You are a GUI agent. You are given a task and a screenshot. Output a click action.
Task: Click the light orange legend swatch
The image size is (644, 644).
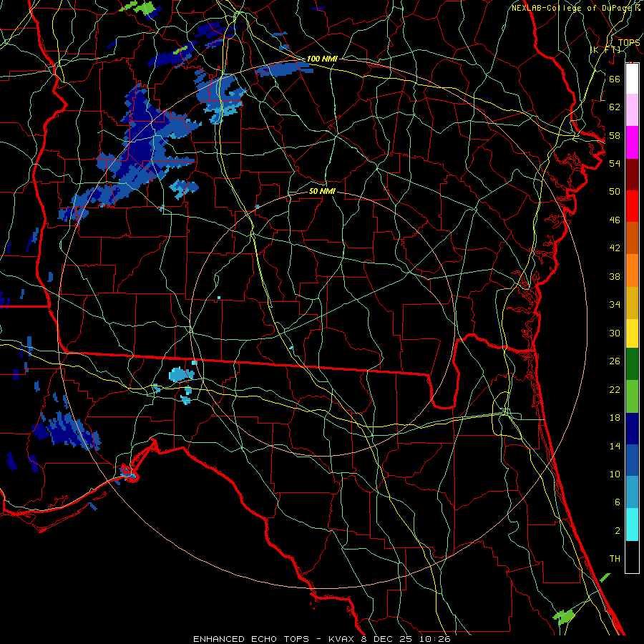coord(632,270)
